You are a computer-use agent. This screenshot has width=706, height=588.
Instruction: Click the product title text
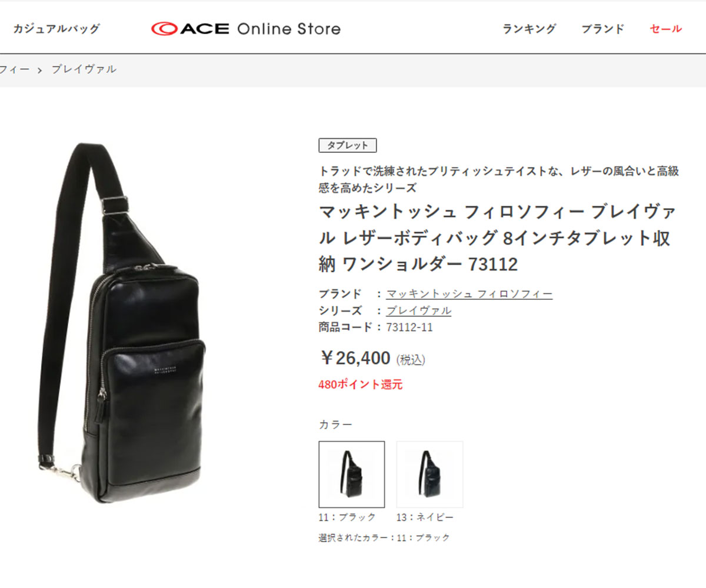pyautogui.click(x=497, y=238)
